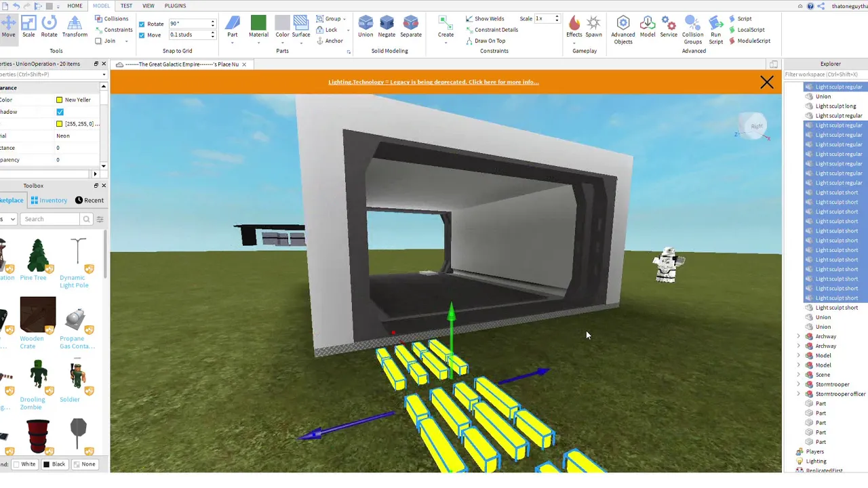The image size is (868, 488).
Task: Toggle Show Welds
Action: pos(485,19)
